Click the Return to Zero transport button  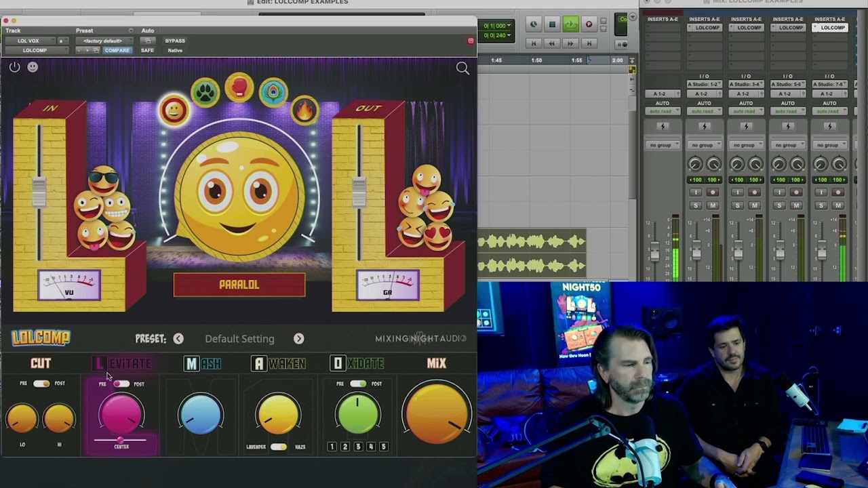[534, 43]
